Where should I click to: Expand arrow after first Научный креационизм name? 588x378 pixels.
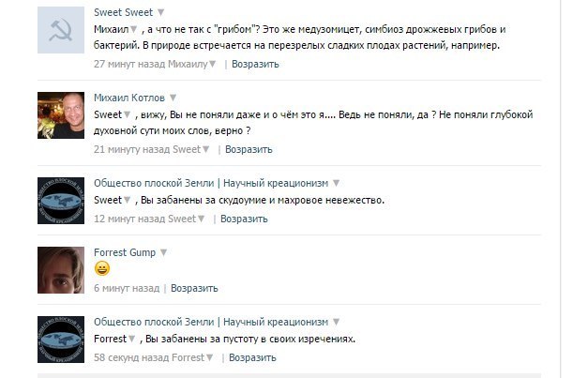point(337,183)
